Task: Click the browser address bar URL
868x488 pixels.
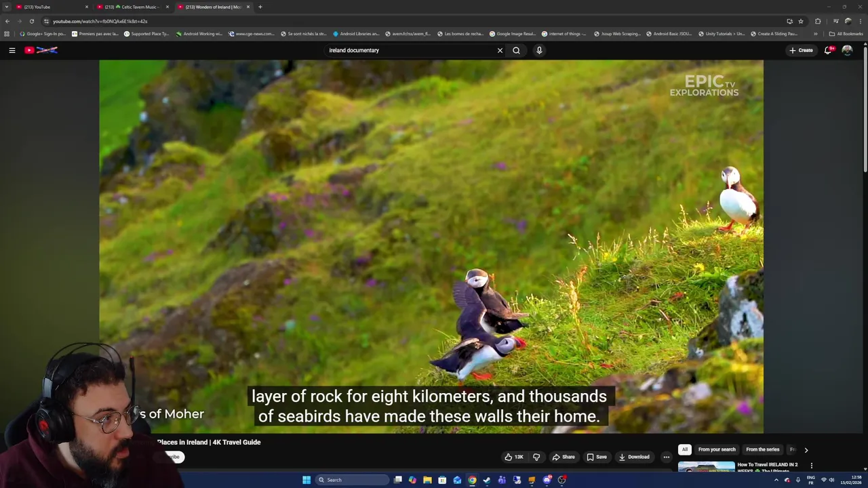Action: coord(100,21)
